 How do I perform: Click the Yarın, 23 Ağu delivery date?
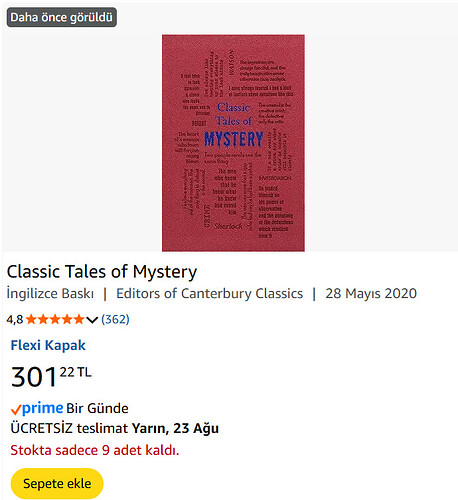pos(175,428)
